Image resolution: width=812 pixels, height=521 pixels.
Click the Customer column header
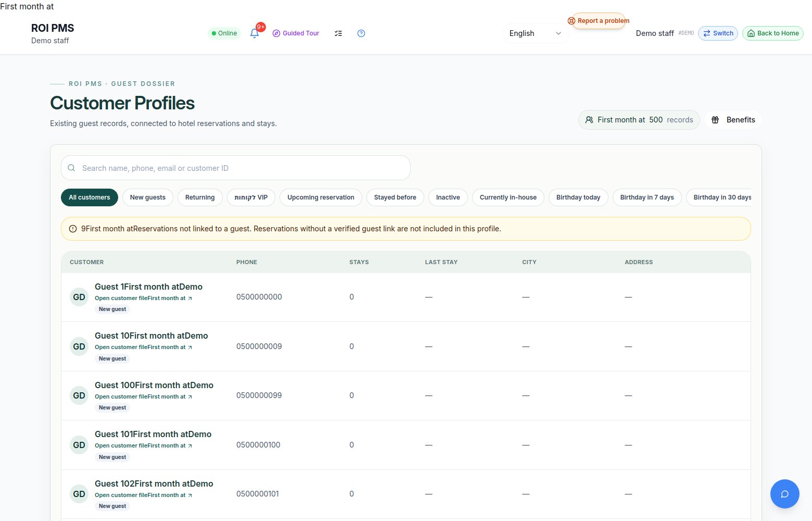pyautogui.click(x=87, y=262)
